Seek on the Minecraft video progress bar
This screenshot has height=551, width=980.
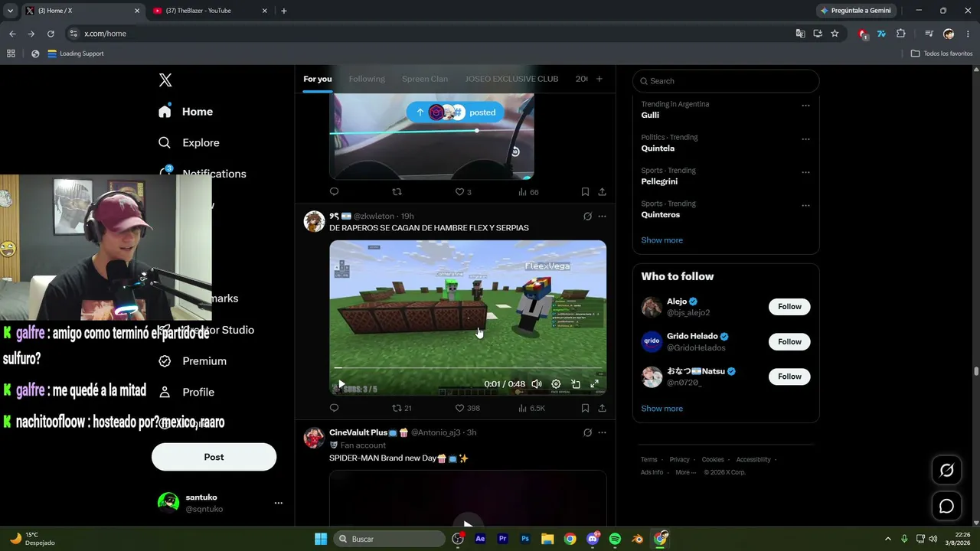click(468, 369)
